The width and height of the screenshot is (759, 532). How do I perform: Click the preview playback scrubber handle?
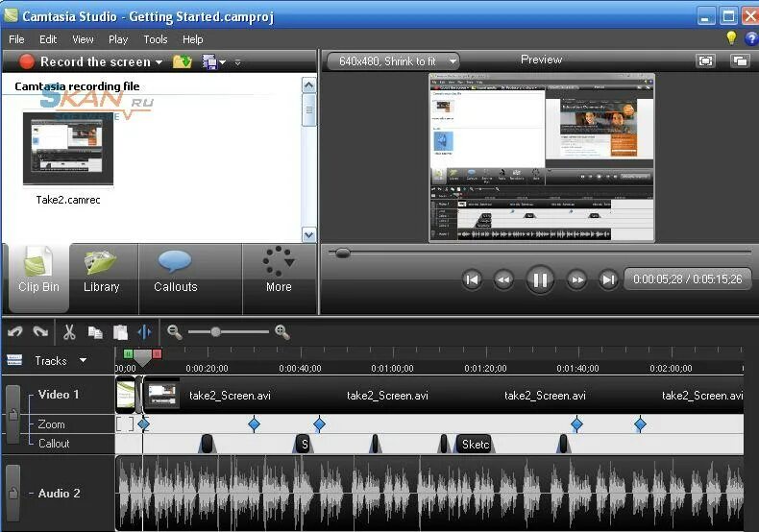click(342, 253)
